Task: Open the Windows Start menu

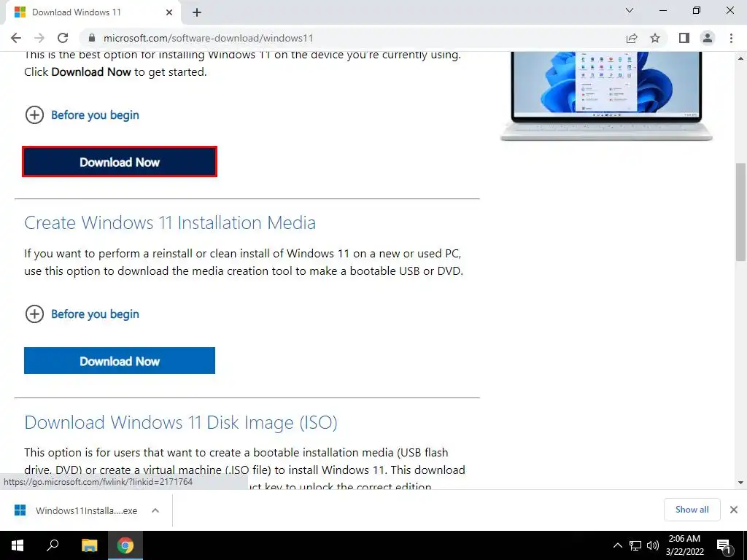Action: click(18, 545)
